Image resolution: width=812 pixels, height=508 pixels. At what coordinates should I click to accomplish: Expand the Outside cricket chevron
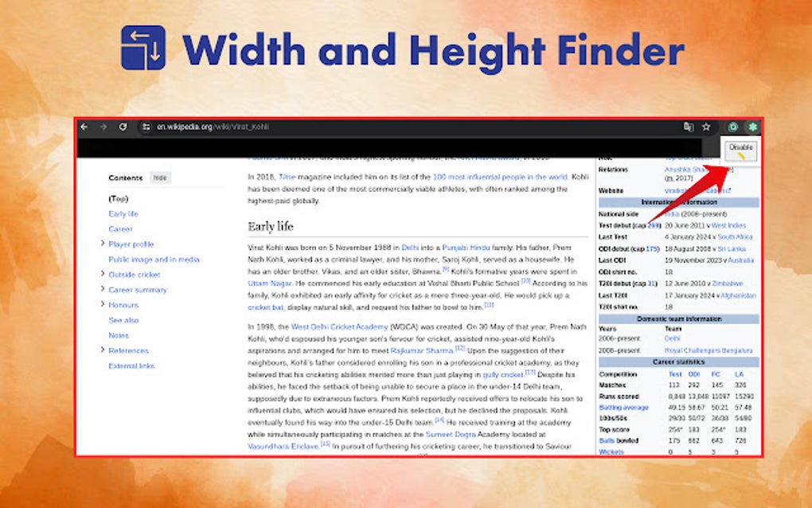tap(103, 274)
